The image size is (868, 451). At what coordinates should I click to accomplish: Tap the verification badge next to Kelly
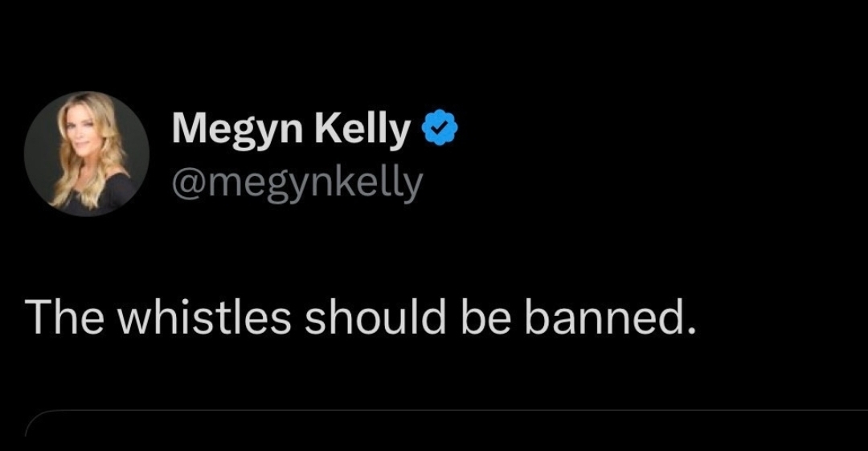[440, 129]
